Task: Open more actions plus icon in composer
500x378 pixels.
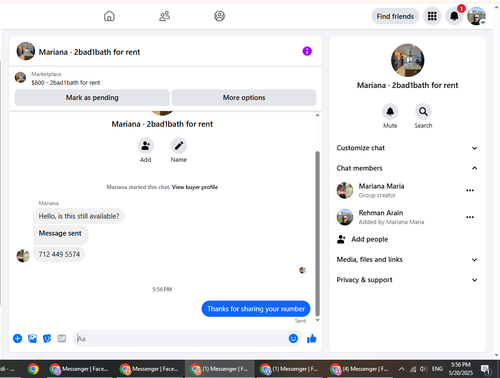Action: [x=17, y=339]
